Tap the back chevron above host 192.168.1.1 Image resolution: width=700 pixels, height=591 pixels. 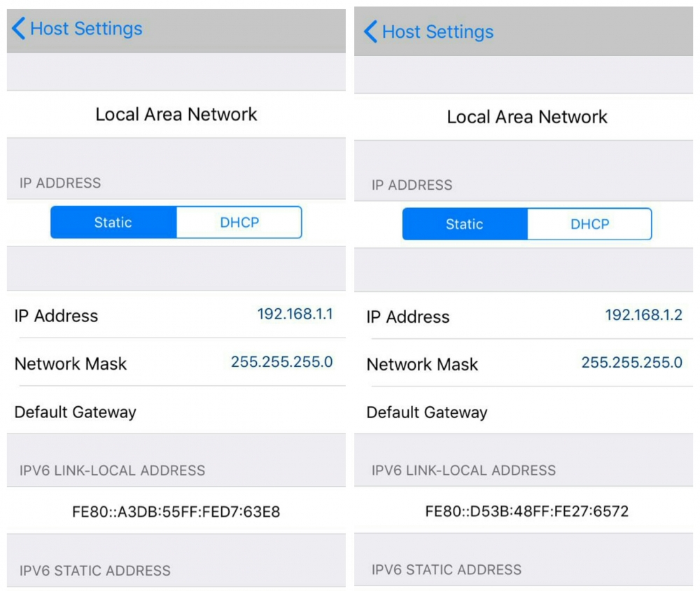19,29
